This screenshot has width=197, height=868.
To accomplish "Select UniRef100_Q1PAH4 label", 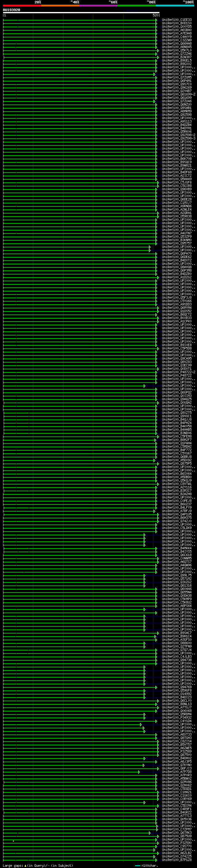I will [177, 443].
